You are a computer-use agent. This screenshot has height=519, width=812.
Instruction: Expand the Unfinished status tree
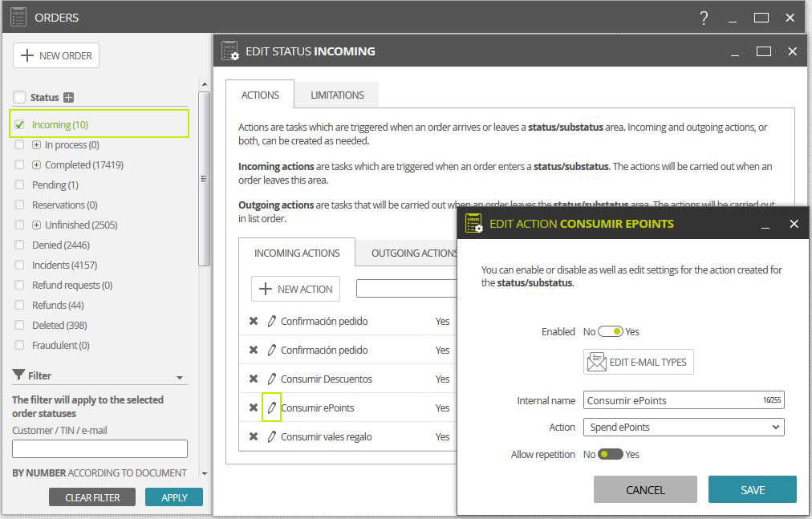point(36,225)
